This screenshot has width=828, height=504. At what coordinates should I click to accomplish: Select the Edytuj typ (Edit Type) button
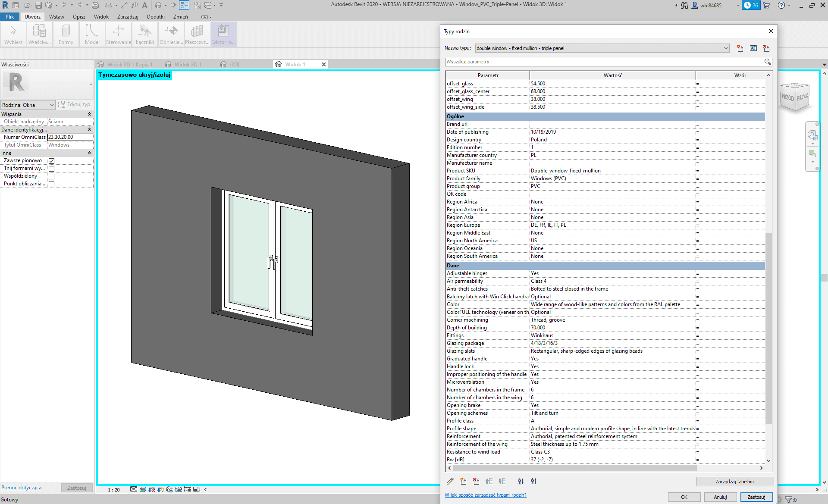point(74,104)
